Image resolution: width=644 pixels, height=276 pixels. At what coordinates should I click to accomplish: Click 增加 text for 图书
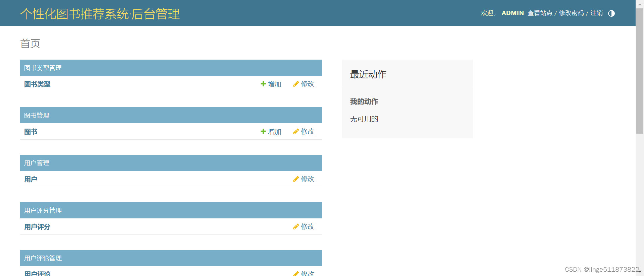(x=274, y=132)
